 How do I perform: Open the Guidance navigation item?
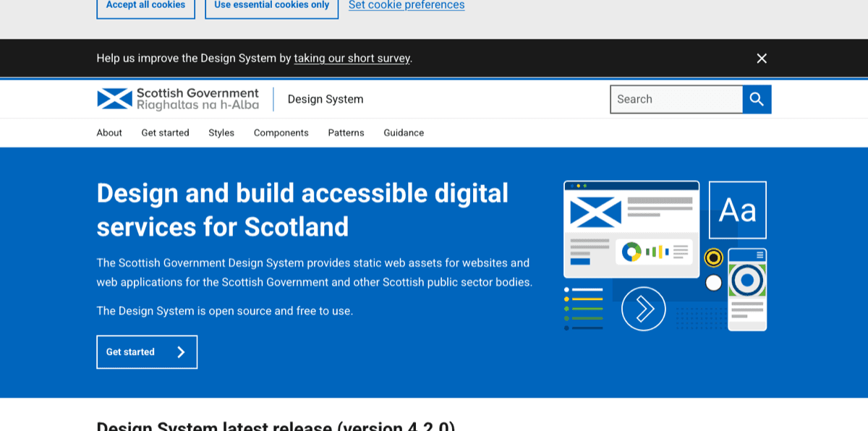(404, 133)
